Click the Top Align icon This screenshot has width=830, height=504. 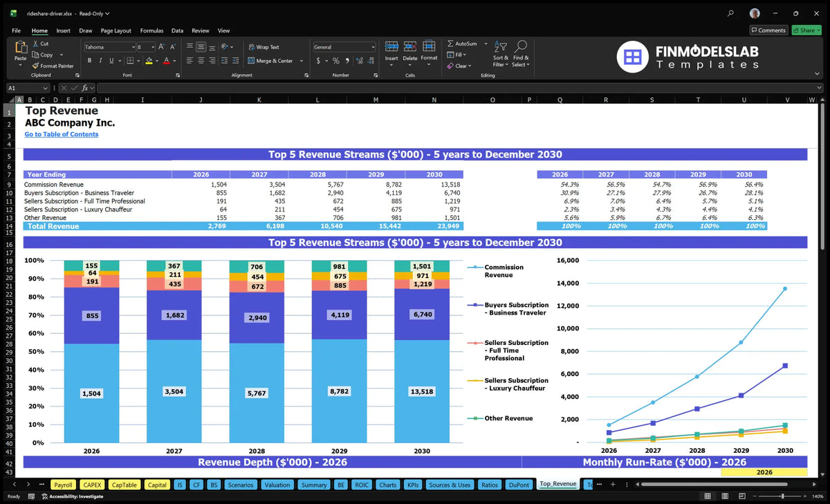pos(190,47)
